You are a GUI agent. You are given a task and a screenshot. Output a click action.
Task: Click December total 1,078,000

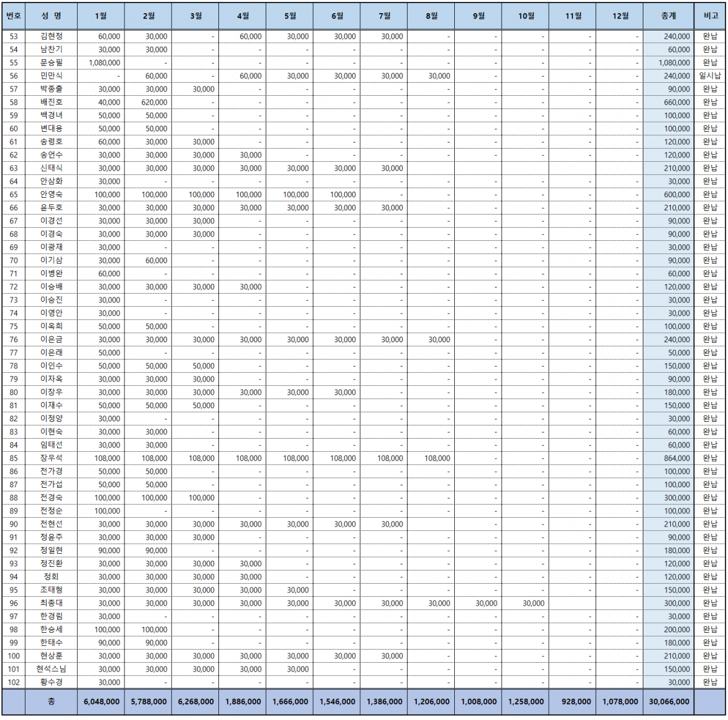[620, 702]
